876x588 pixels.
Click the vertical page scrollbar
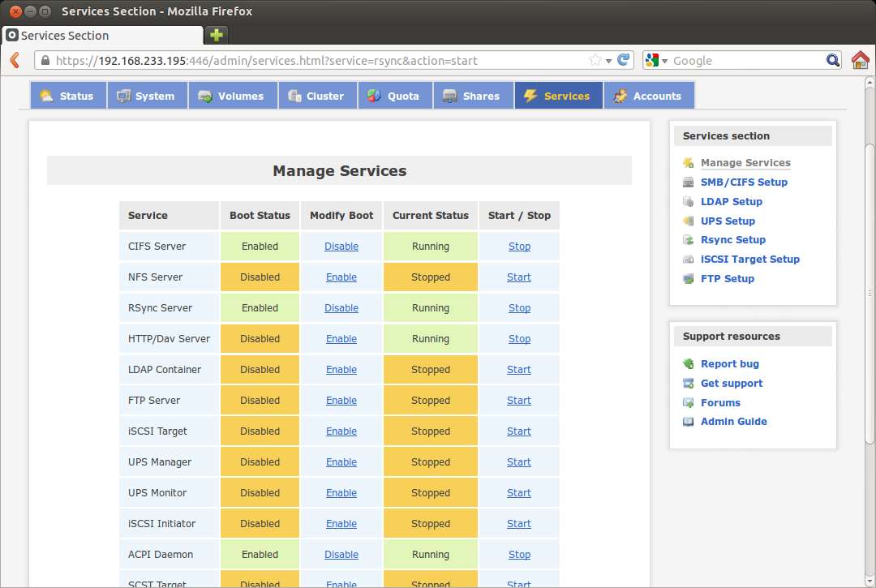pyautogui.click(x=870, y=292)
